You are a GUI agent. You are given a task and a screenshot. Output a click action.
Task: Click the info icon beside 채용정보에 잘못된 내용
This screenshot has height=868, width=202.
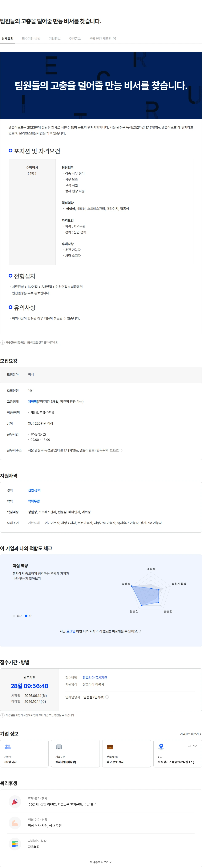(2, 342)
